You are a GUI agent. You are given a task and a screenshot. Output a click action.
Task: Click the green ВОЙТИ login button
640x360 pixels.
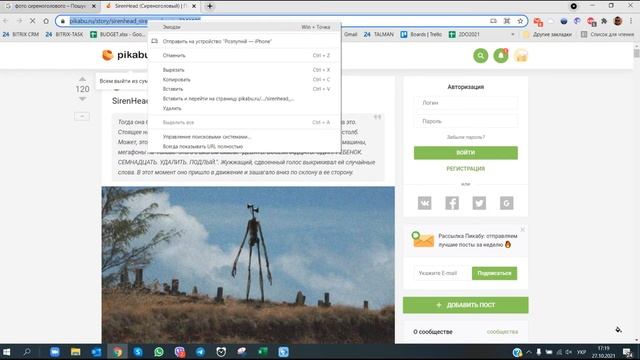[x=466, y=153]
